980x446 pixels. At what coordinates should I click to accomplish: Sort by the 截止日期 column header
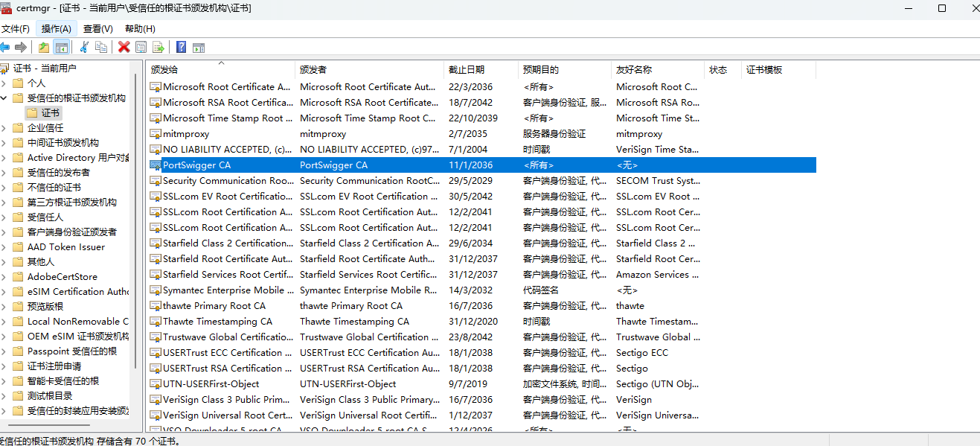481,69
